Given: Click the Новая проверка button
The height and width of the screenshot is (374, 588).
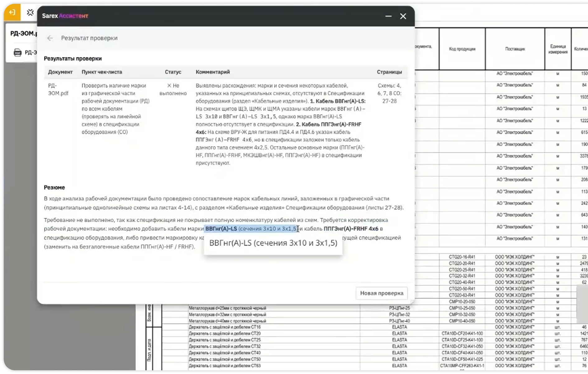Looking at the screenshot, I should (381, 293).
